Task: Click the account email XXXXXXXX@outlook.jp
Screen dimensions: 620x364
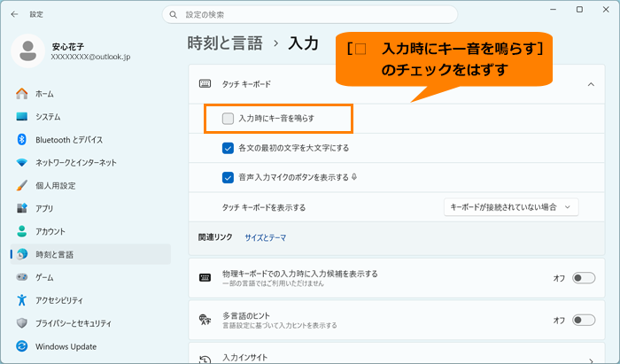Action: pos(90,57)
